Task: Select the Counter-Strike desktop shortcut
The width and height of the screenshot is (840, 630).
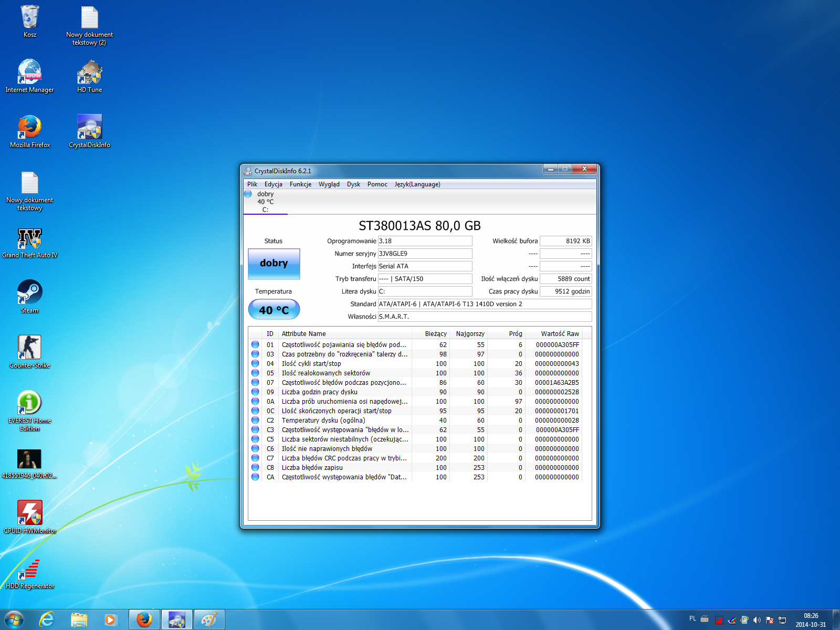Action: click(x=30, y=352)
